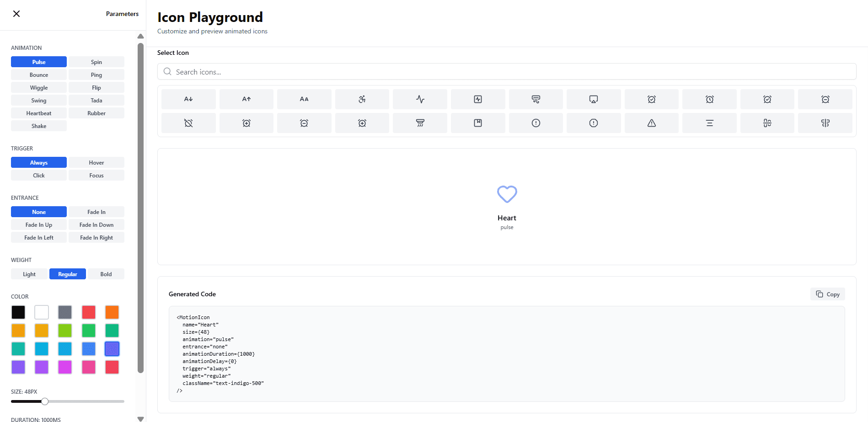The image size is (868, 422).
Task: Switch icon weight to Light
Action: pyautogui.click(x=29, y=274)
